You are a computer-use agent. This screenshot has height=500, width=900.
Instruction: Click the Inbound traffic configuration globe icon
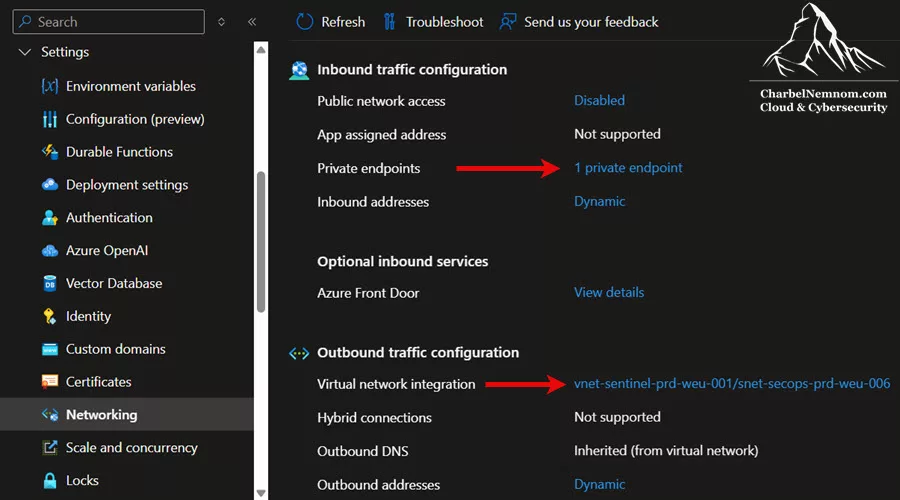(299, 70)
